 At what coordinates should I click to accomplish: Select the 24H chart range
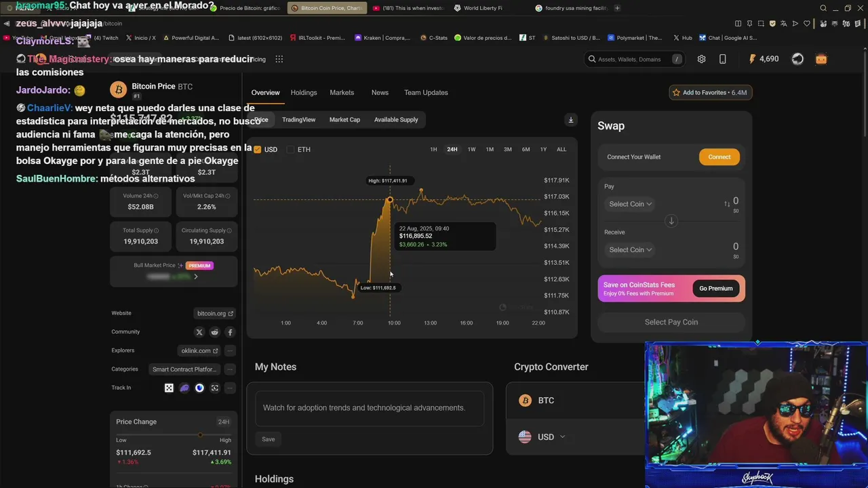[452, 149]
